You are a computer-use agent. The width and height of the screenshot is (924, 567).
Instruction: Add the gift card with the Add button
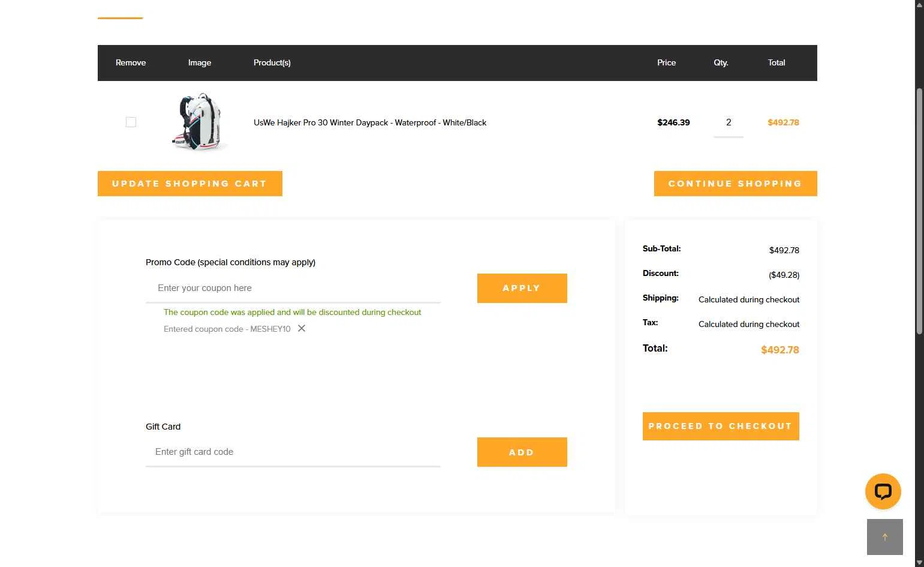point(522,452)
